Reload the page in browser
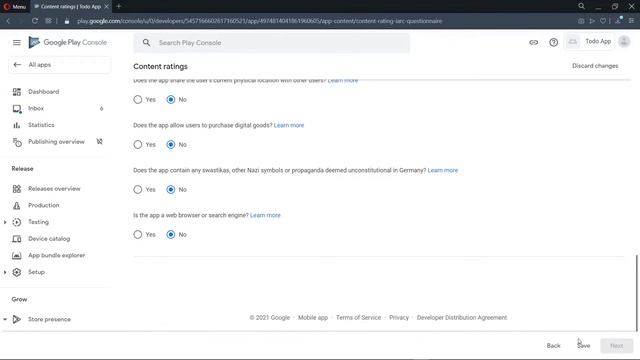This screenshot has width=640, height=360. coord(35,21)
